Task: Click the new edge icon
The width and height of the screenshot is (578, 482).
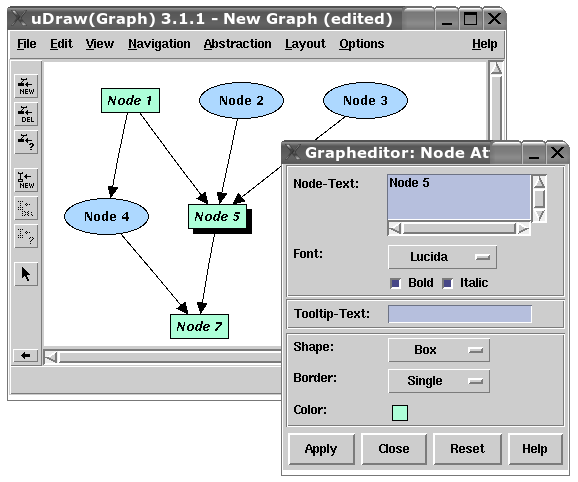Action: coord(26,180)
